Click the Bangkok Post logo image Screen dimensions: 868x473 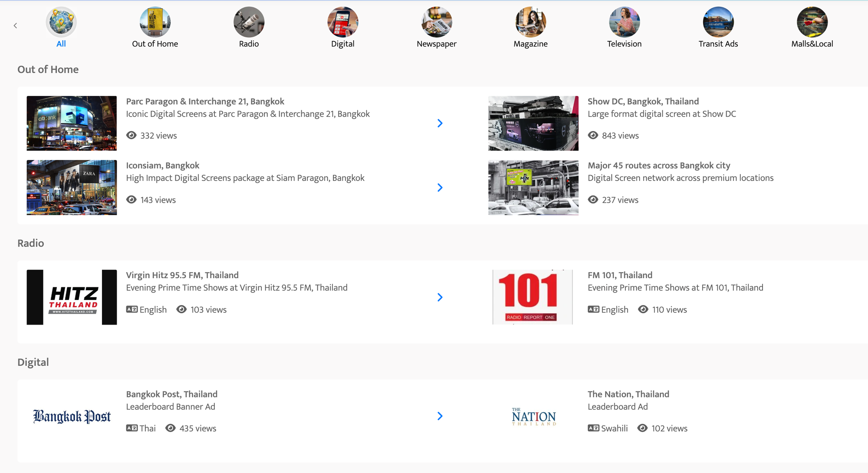point(72,416)
